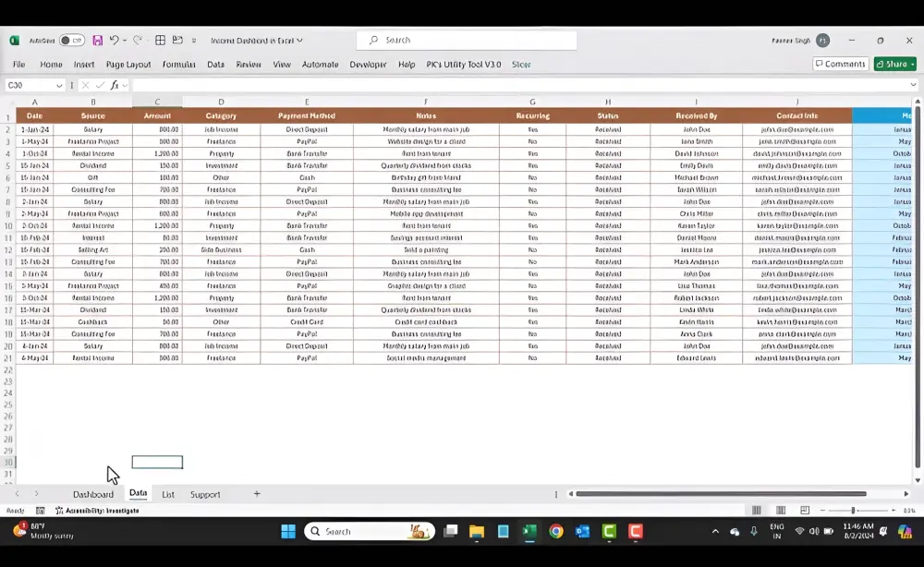Toggle Page Layout view in status bar
This screenshot has width=924, height=567.
click(x=780, y=510)
